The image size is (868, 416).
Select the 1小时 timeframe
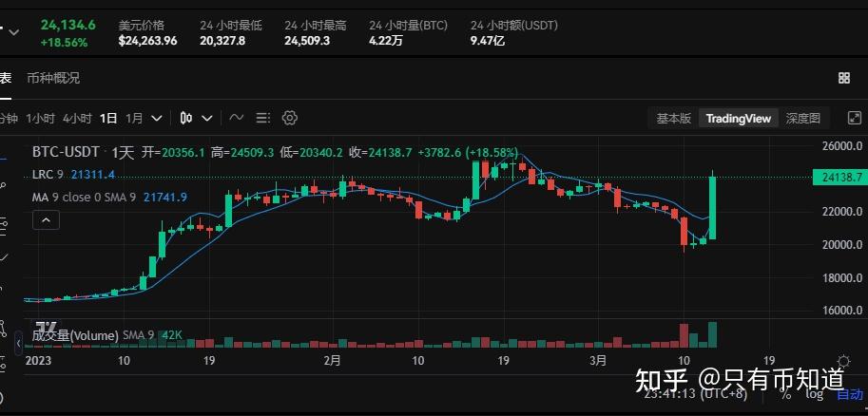41,118
